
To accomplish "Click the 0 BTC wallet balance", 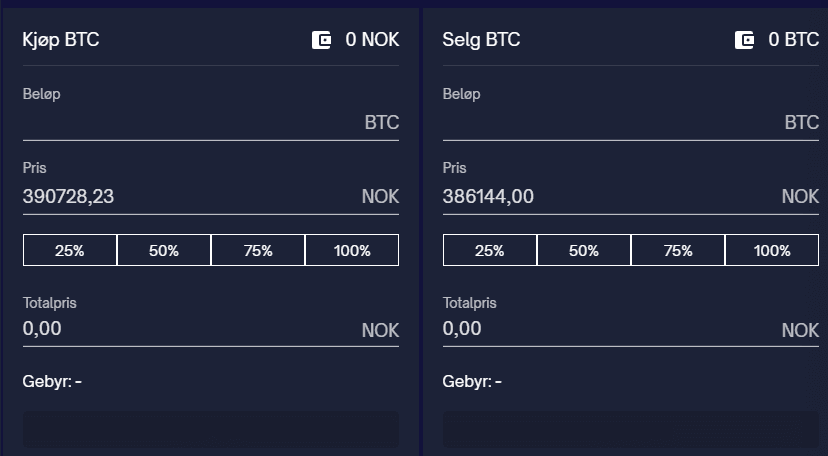I will [x=793, y=40].
